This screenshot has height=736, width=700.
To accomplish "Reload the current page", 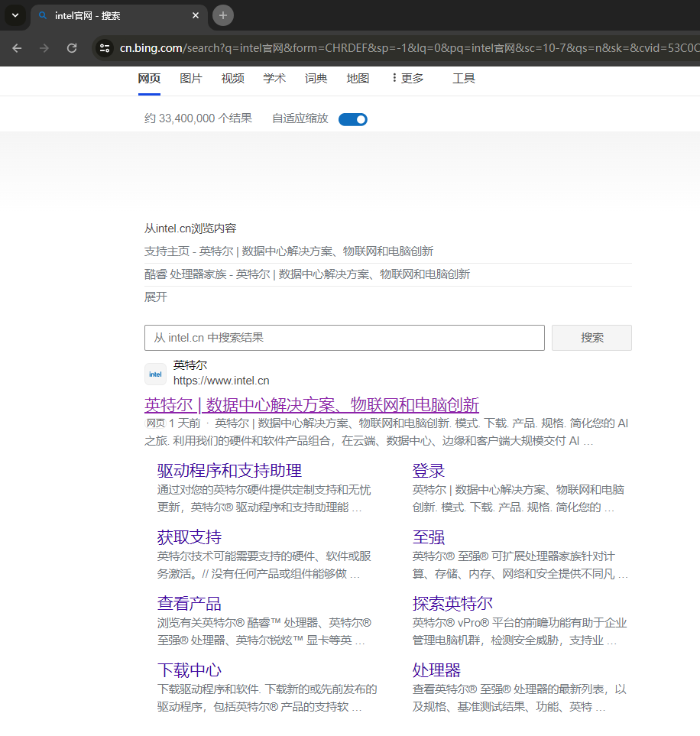I will [x=72, y=48].
